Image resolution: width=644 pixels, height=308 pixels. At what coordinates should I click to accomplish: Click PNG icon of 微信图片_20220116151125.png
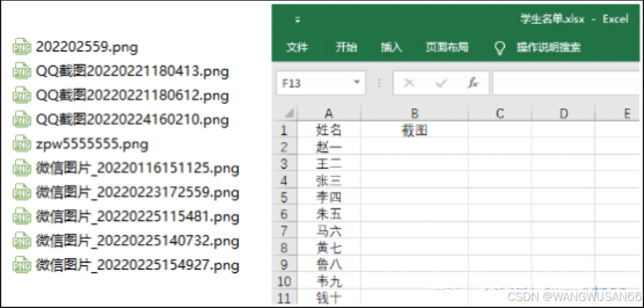[22, 168]
